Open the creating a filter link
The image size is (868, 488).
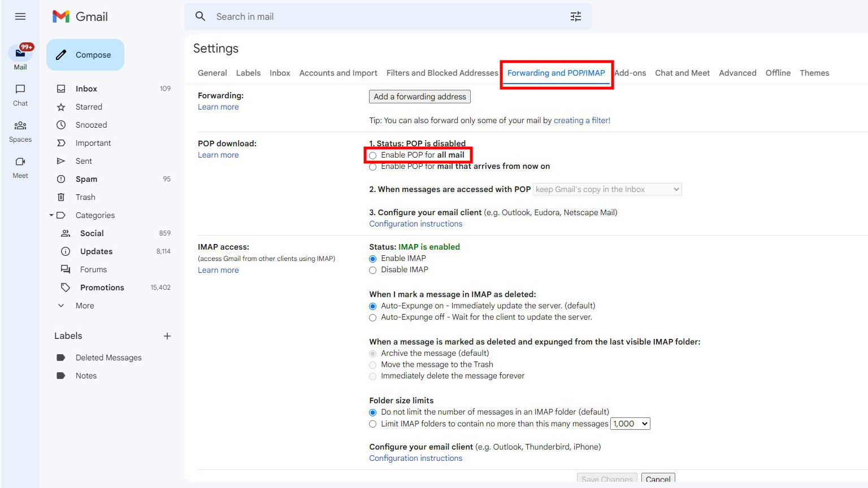pyautogui.click(x=581, y=120)
